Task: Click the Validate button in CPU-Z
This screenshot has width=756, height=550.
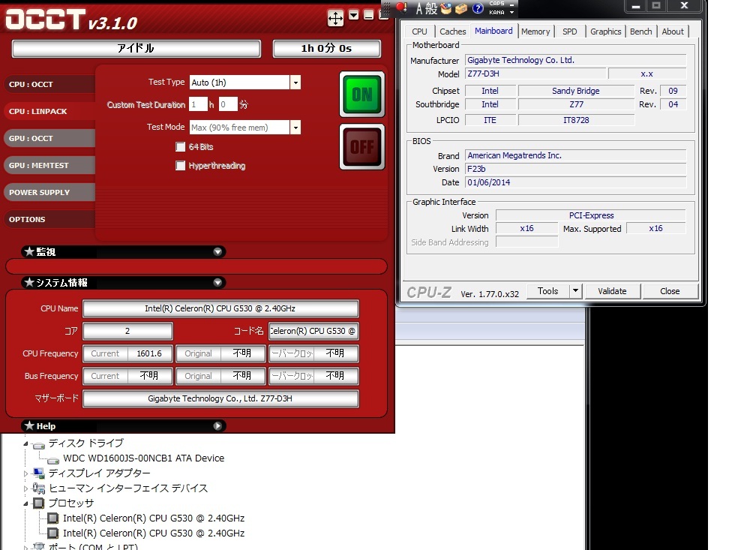Action: tap(611, 291)
